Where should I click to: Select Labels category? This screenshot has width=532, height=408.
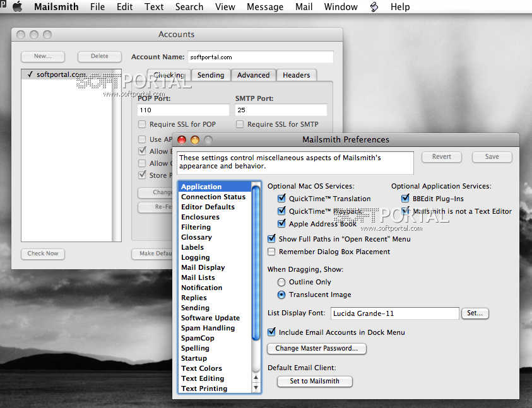point(215,247)
